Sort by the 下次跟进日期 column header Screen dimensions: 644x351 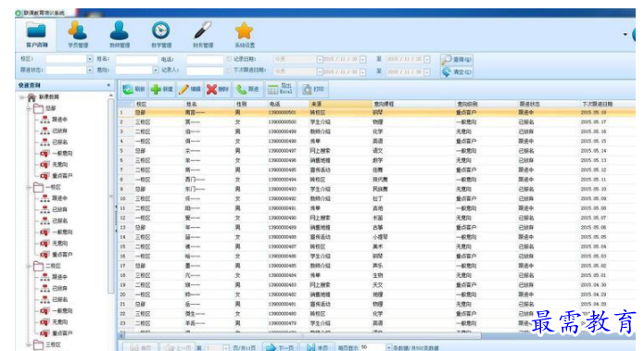coord(608,105)
